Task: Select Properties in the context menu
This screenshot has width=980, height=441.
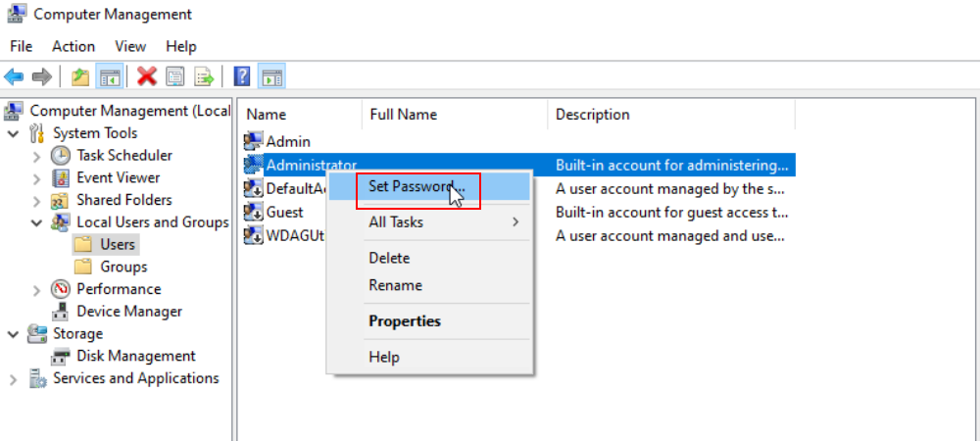Action: [x=405, y=321]
